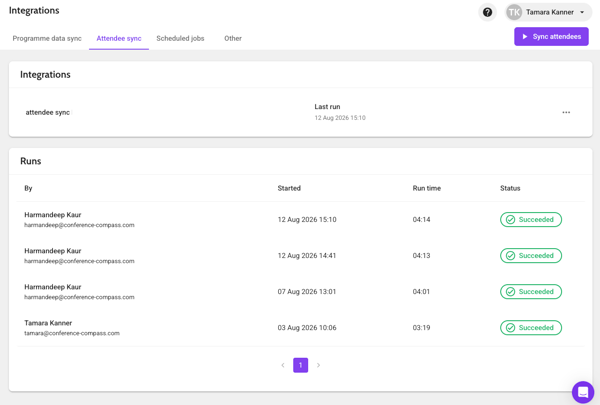
Task: Start sync with Sync attendees button
Action: point(551,36)
